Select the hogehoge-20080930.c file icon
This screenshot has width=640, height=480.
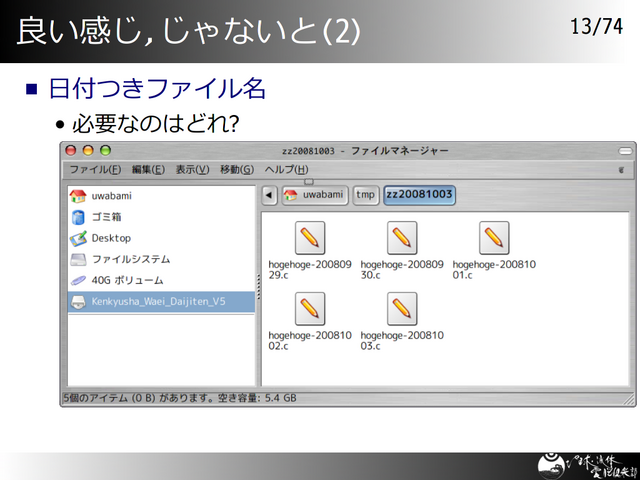pos(402,238)
